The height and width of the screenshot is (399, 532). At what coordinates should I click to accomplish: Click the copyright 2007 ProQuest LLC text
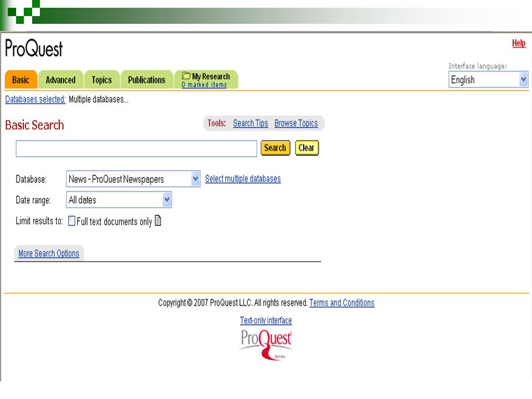coord(233,303)
